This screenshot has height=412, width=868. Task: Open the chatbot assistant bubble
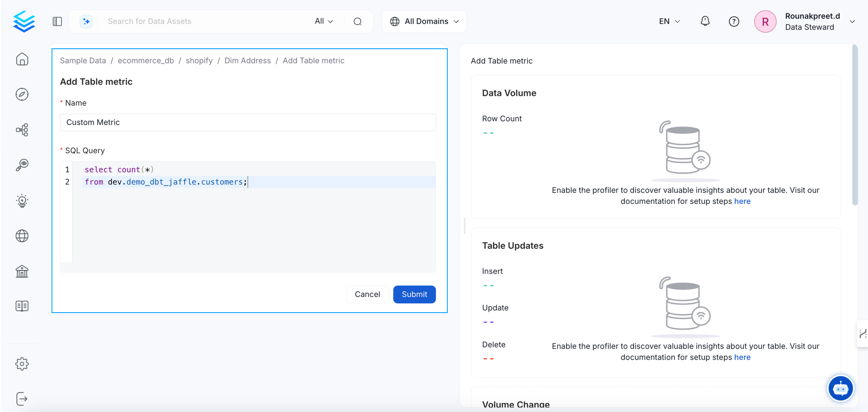[x=840, y=389]
